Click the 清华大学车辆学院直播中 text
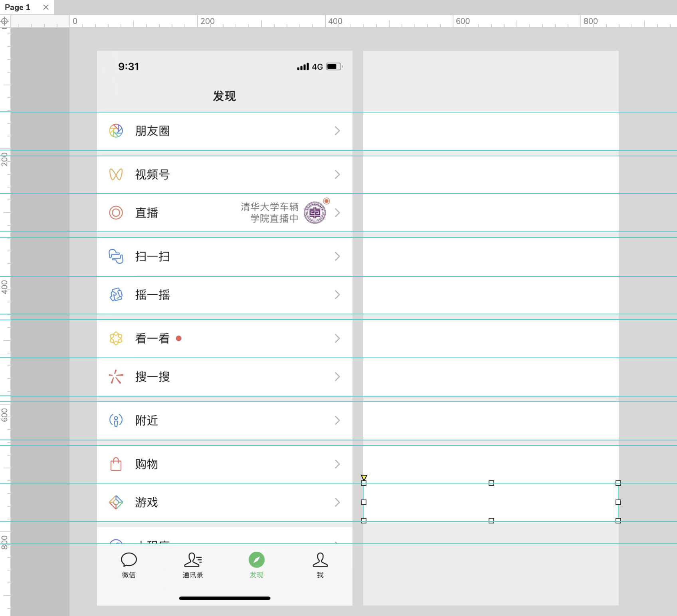The height and width of the screenshot is (616, 677). pyautogui.click(x=270, y=213)
